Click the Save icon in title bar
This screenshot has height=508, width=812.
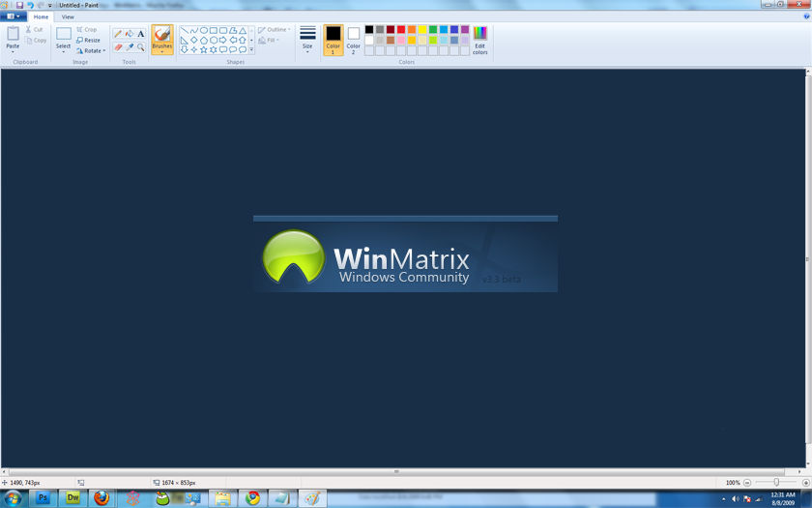(19, 5)
